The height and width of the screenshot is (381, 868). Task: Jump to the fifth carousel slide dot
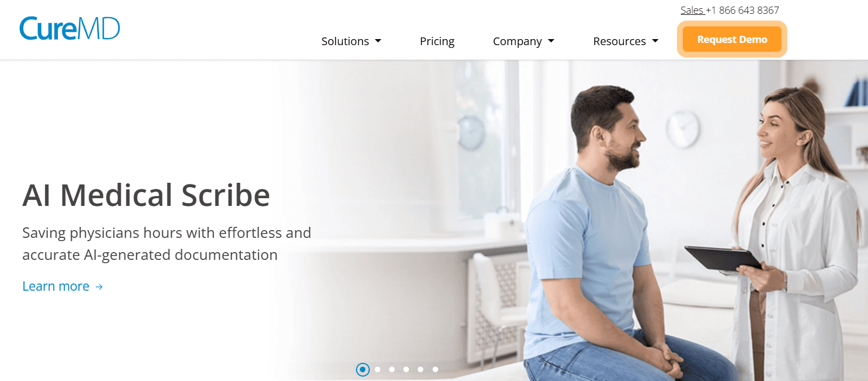point(420,369)
